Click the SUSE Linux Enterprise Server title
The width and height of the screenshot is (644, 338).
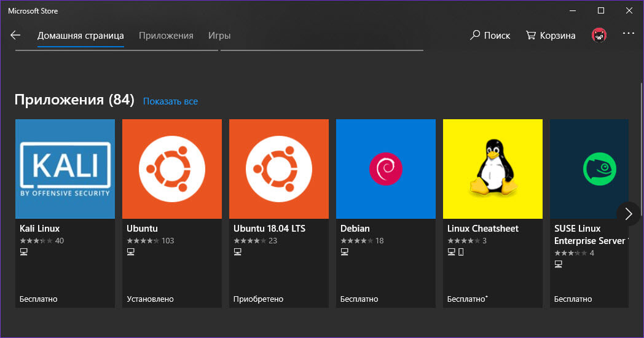click(590, 235)
